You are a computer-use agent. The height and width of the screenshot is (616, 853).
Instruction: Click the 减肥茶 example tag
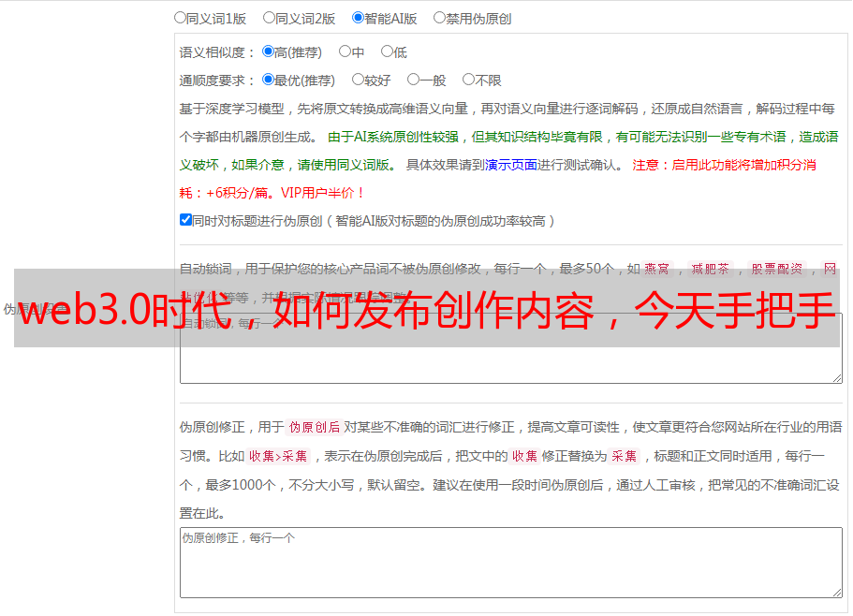point(711,269)
